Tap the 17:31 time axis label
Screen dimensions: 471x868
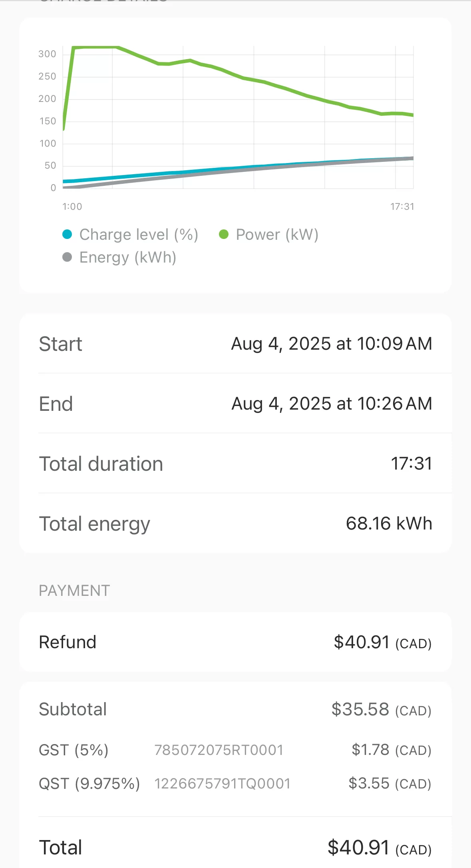tap(402, 207)
